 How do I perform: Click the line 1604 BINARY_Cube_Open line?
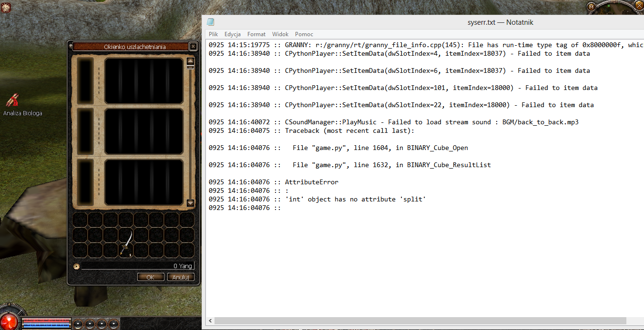[338, 148]
